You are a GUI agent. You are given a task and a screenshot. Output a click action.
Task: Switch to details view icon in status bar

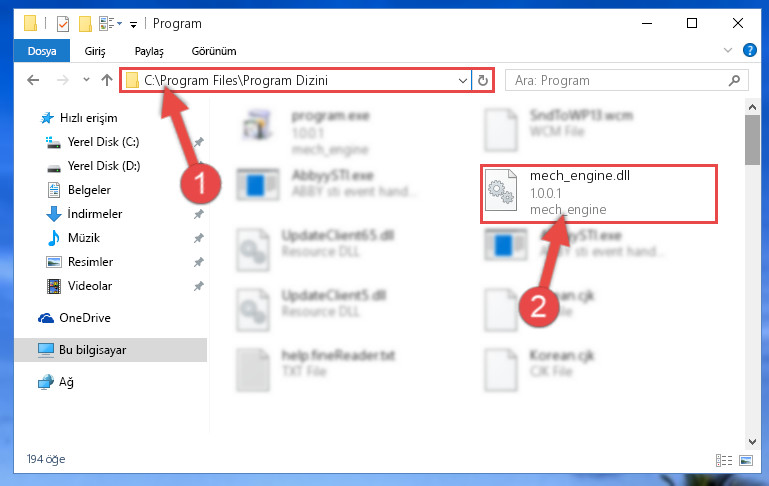click(724, 460)
